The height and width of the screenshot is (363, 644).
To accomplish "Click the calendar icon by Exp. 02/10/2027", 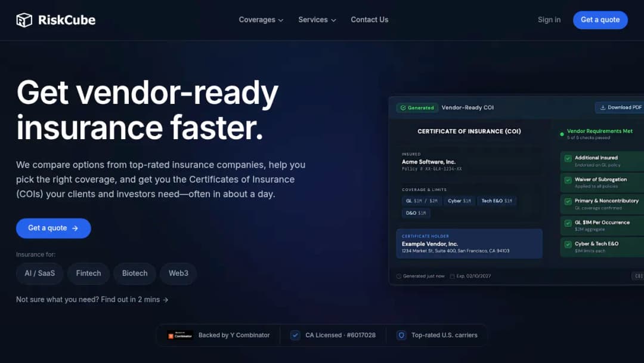I will (452, 276).
